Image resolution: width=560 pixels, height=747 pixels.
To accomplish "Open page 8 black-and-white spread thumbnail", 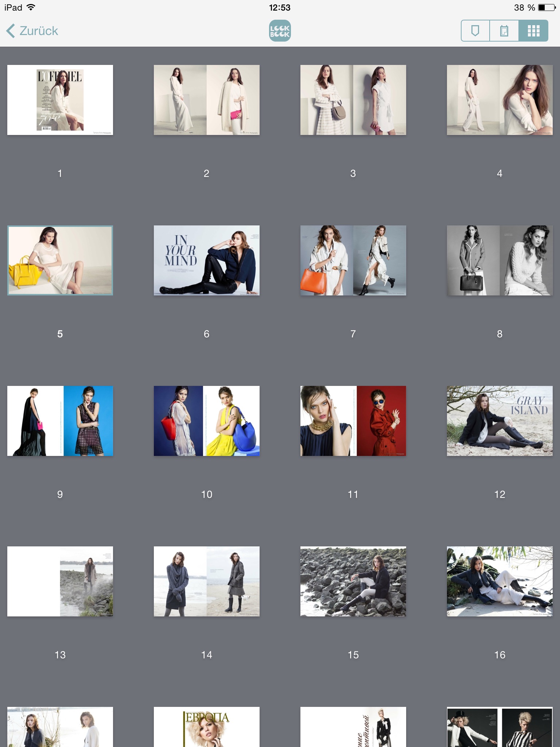I will click(x=500, y=260).
